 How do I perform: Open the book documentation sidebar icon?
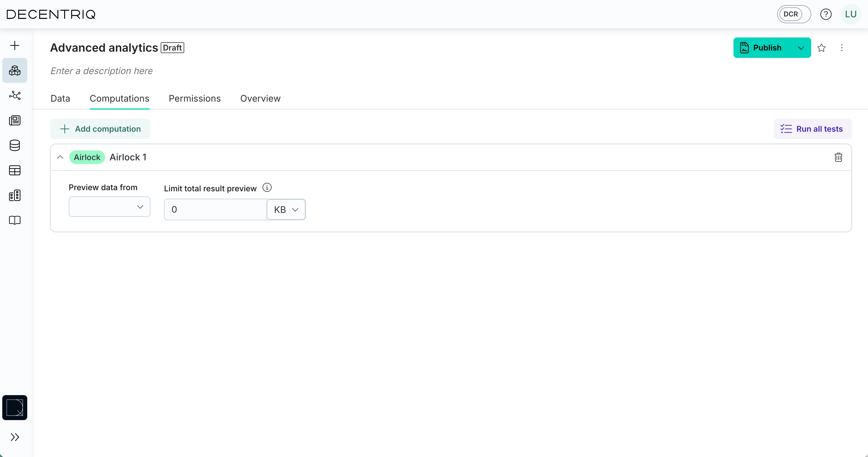14,221
